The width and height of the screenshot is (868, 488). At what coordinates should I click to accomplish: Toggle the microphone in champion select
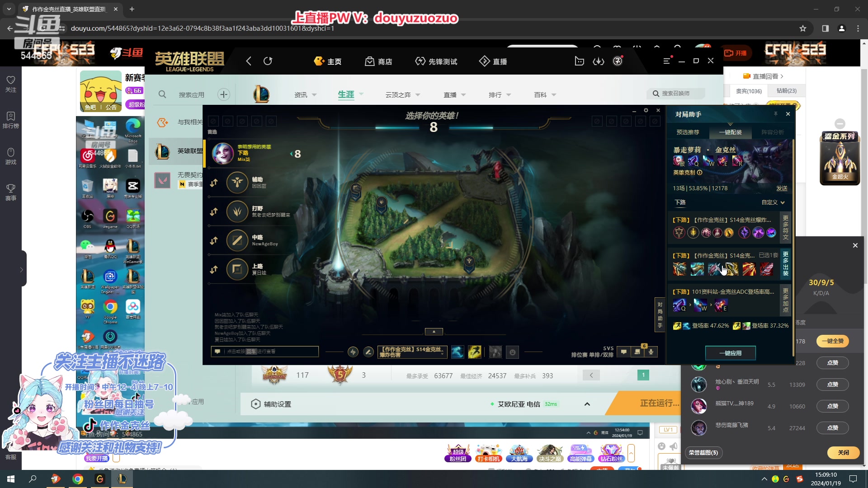pos(651,352)
